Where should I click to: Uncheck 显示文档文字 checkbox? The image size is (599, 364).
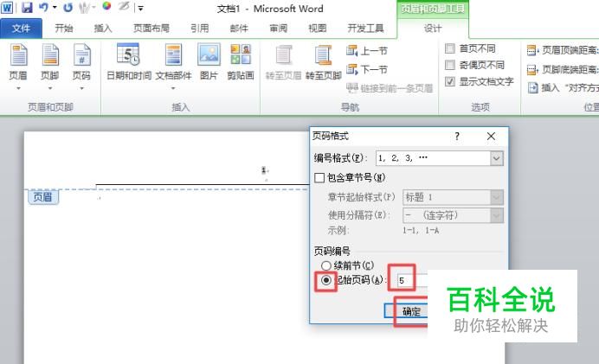[450, 81]
